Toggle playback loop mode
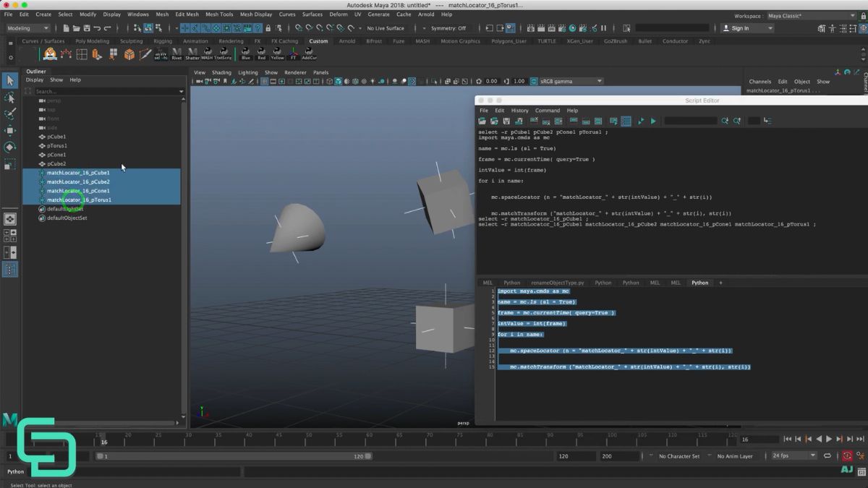This screenshot has height=488, width=868. click(x=827, y=456)
